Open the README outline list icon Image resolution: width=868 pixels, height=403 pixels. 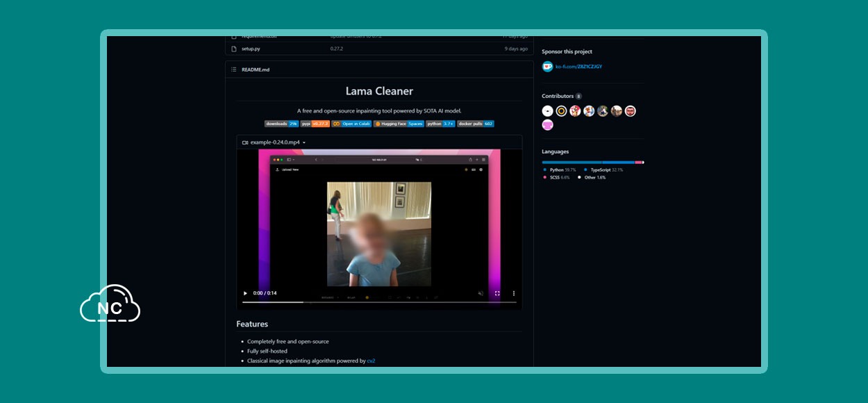pos(234,69)
